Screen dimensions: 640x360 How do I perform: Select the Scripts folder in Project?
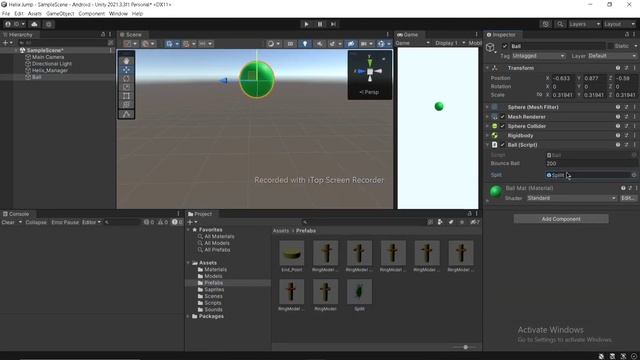click(213, 303)
